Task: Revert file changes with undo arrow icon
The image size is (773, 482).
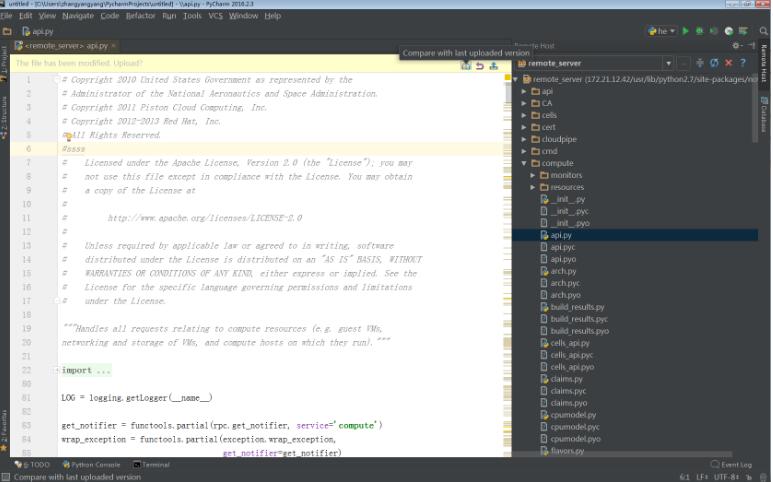Action: point(480,66)
